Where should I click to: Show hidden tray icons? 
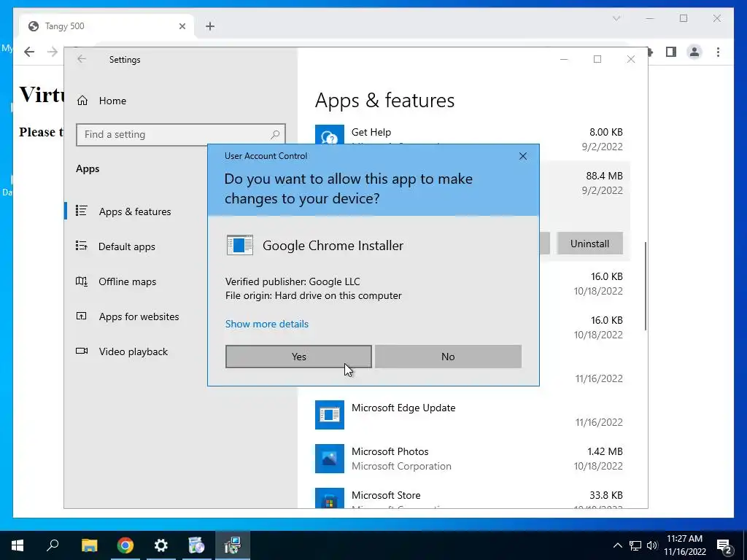click(x=617, y=545)
